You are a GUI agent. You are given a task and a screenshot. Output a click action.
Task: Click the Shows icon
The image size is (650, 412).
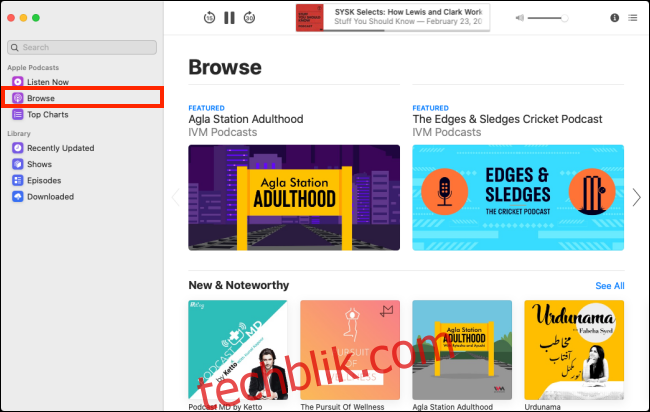pos(17,164)
